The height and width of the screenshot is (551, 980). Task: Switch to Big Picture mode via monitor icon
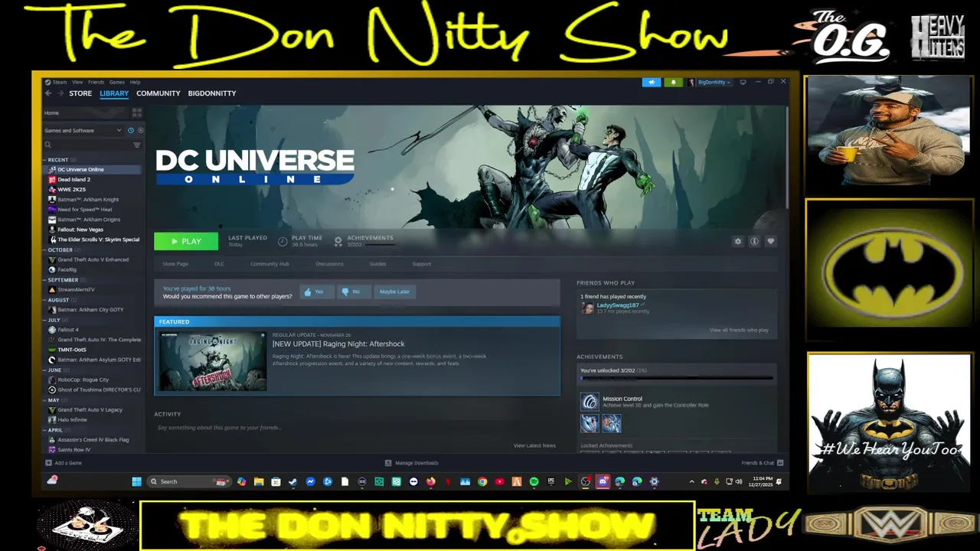[x=743, y=82]
